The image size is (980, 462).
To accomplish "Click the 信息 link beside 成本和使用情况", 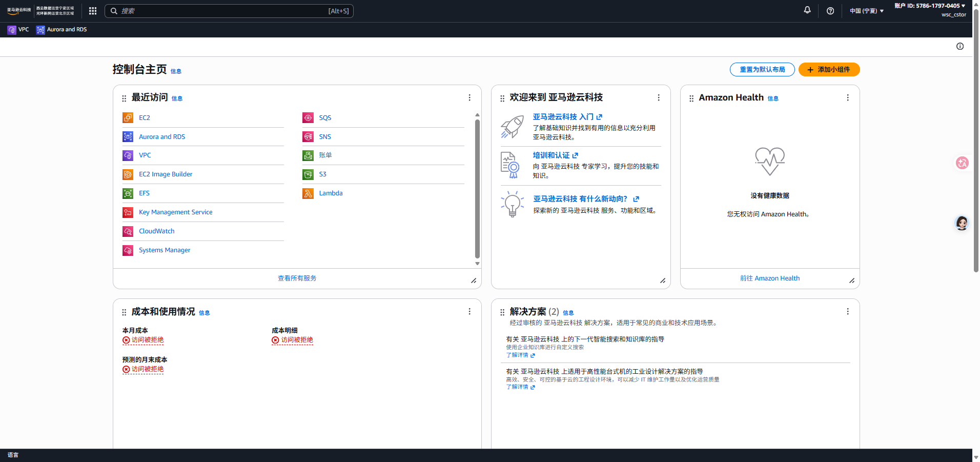I will click(x=205, y=313).
